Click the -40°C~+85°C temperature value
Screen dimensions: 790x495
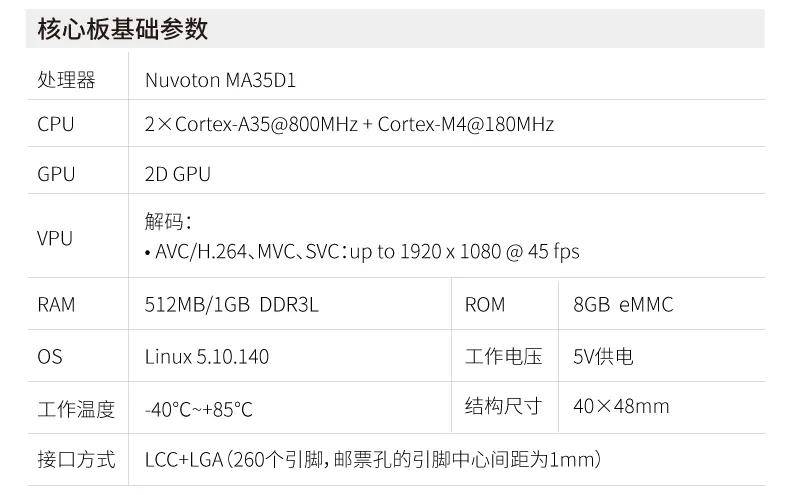coord(199,409)
